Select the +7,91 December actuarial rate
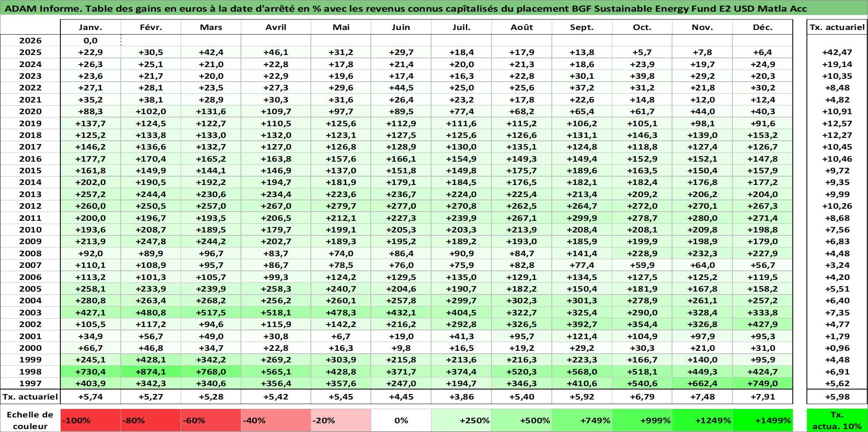The height and width of the screenshot is (432, 868). pos(763,397)
